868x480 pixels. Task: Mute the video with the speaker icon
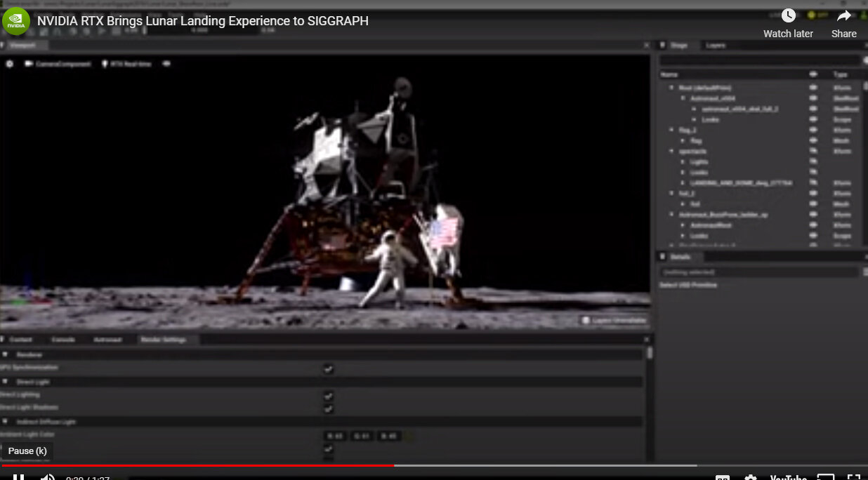coord(47,477)
